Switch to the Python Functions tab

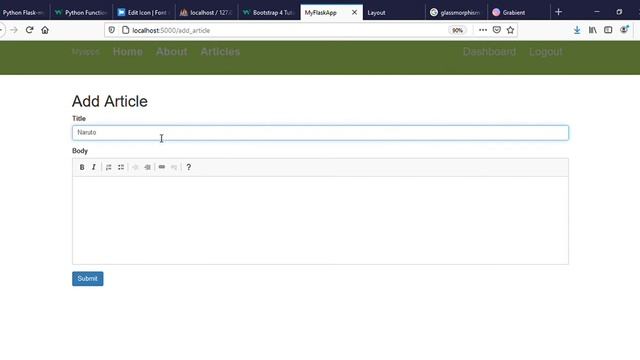(x=81, y=13)
